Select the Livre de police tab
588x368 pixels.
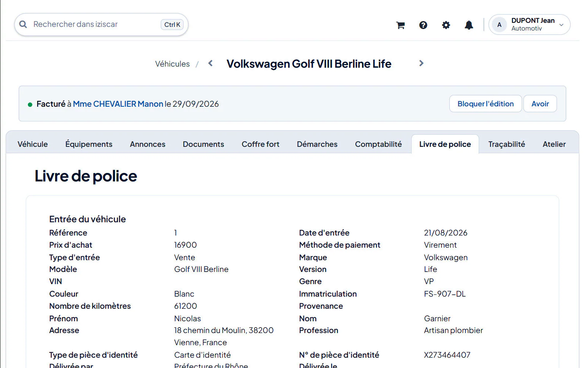[445, 144]
